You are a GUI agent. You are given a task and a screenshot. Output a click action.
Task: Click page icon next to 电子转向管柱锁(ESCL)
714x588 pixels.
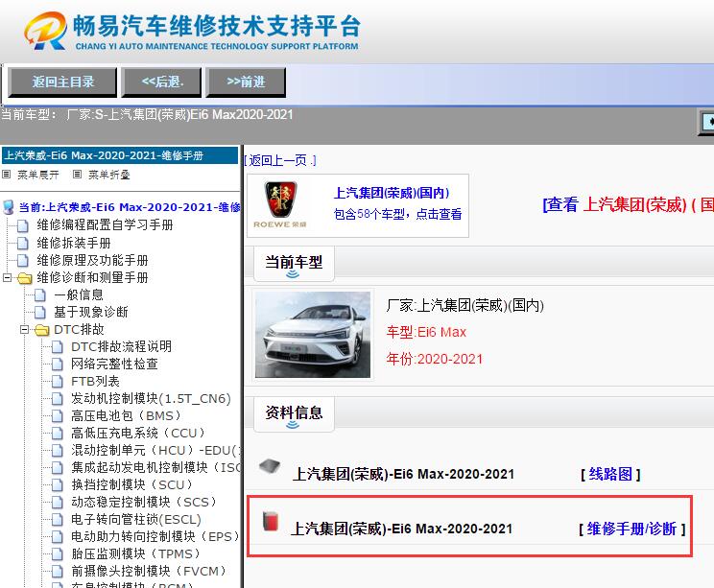pos(58,520)
